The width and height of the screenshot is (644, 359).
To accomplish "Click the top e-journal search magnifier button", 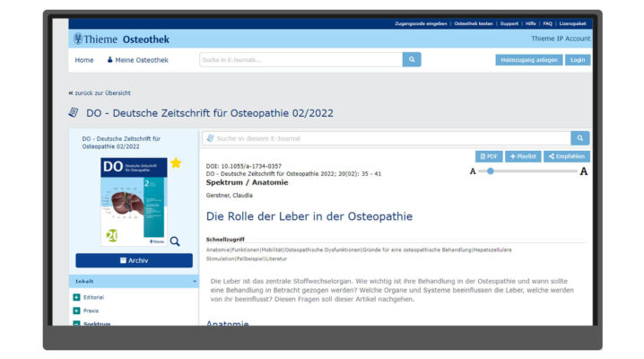I will 412,59.
